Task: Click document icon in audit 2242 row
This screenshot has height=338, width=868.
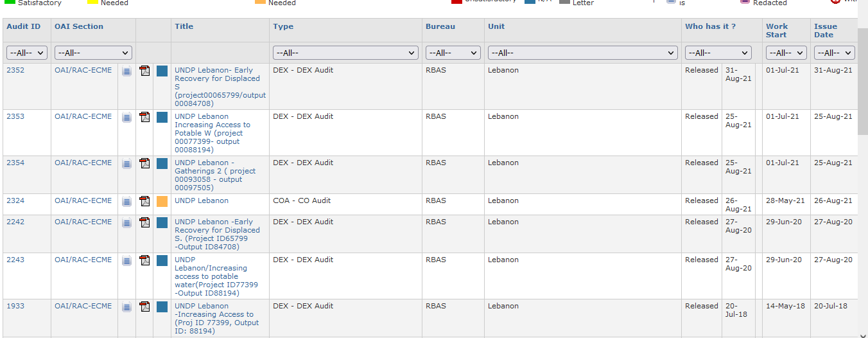Action: pyautogui.click(x=126, y=223)
